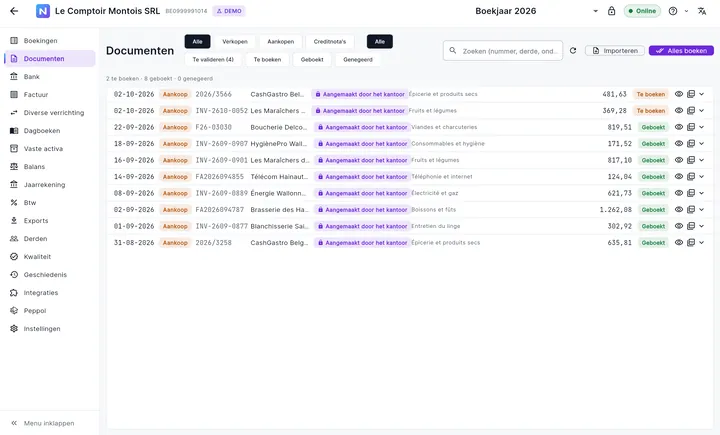
Task: Expand row 2026/3566 chevron
Action: click(702, 94)
